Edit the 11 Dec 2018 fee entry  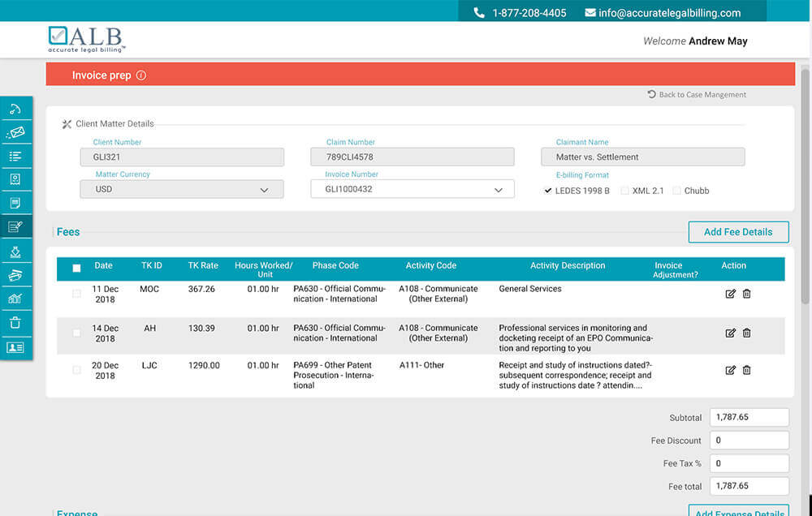(730, 294)
